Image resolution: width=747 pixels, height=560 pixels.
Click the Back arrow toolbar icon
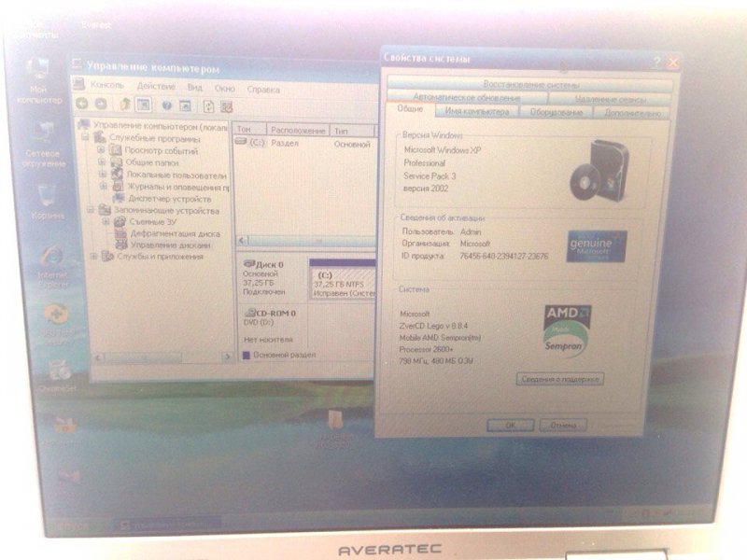[x=82, y=105]
